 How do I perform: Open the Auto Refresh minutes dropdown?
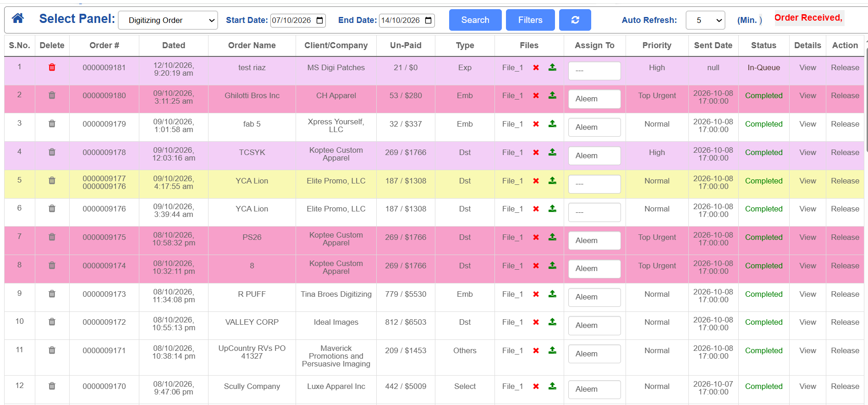[705, 20]
